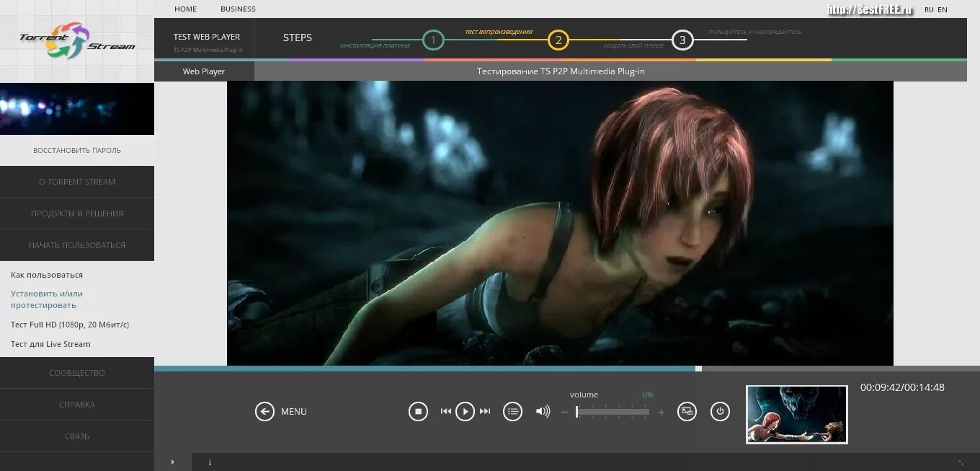Click ВОССТАНОВИТЬ ПАРОЛЬ button
Screen dimensions: 980x471
[x=77, y=150]
